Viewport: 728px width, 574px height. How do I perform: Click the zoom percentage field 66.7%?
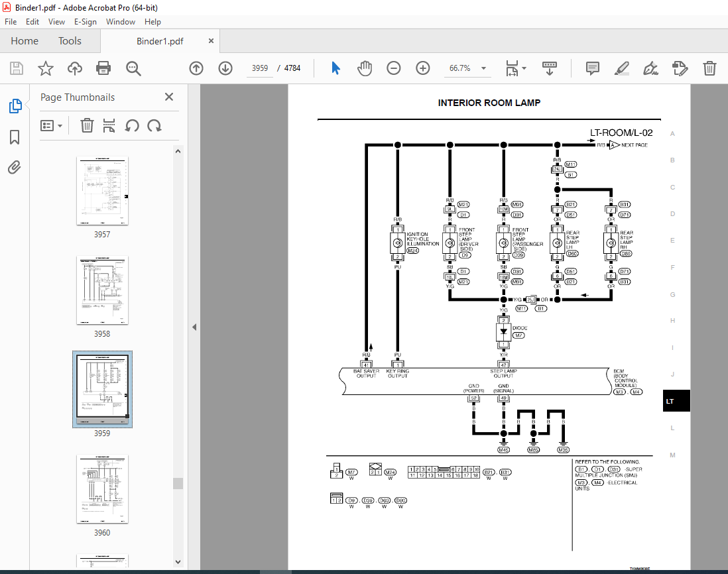(x=459, y=68)
